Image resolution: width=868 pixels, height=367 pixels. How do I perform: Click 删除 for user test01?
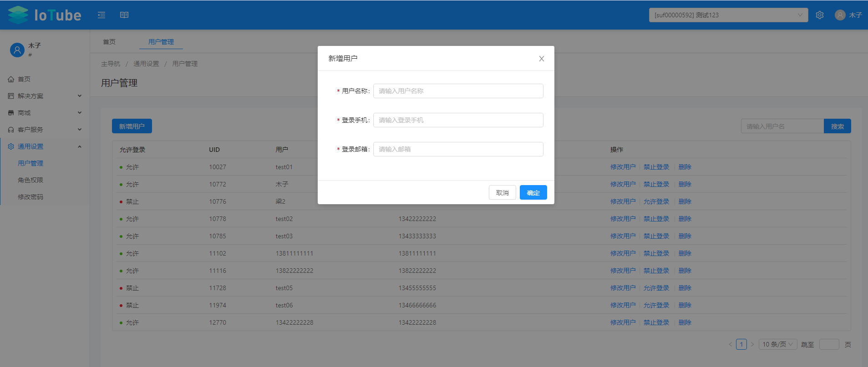685,167
